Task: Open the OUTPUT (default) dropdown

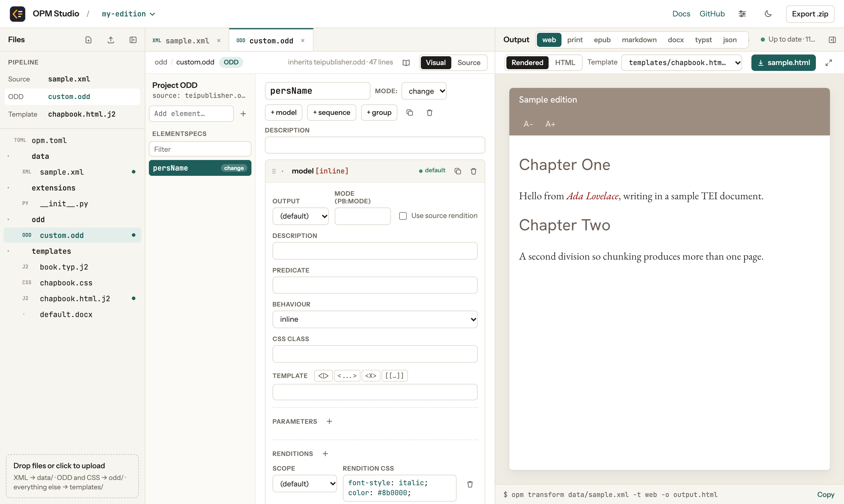Action: pyautogui.click(x=301, y=216)
